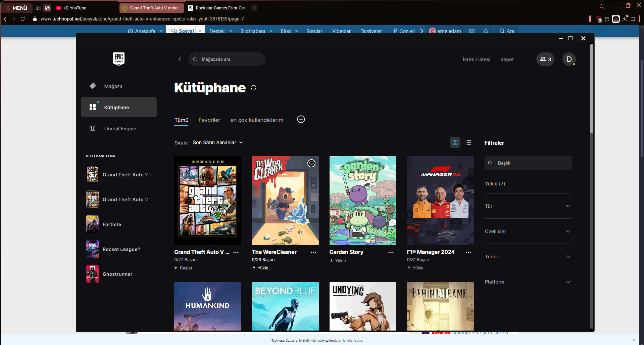
Task: Go back with the launcher back arrow
Action: click(180, 59)
